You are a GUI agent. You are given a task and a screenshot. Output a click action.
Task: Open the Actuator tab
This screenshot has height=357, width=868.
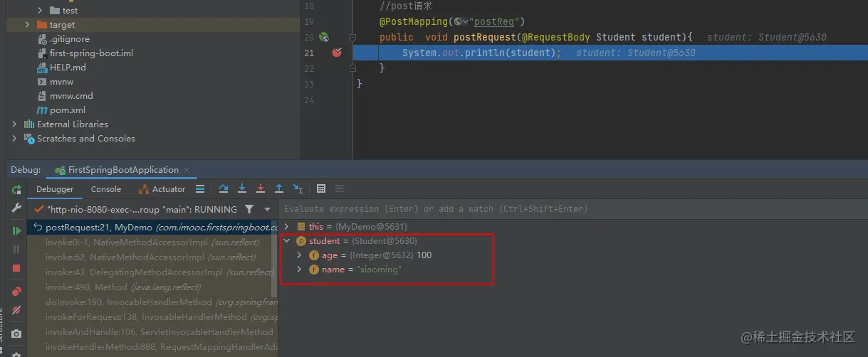(162, 189)
